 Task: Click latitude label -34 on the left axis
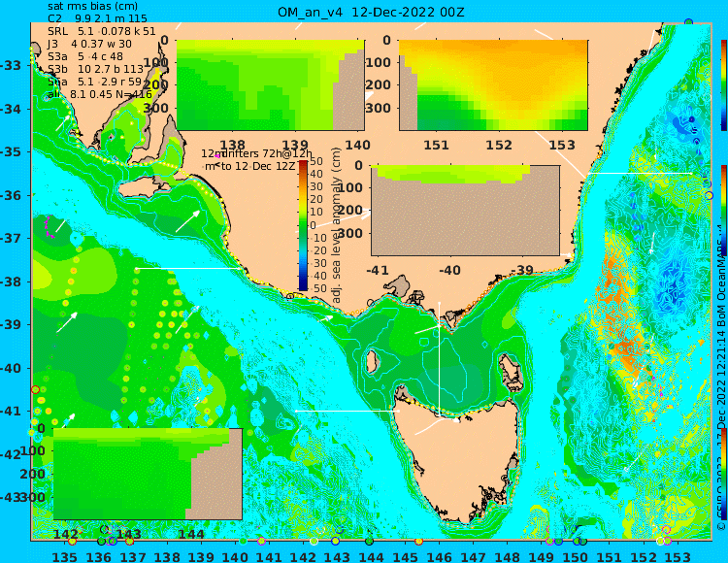point(11,109)
